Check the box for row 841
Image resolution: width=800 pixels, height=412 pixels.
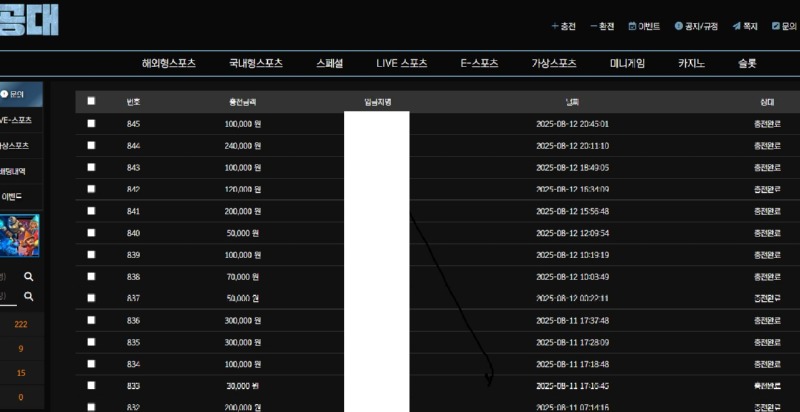point(91,211)
